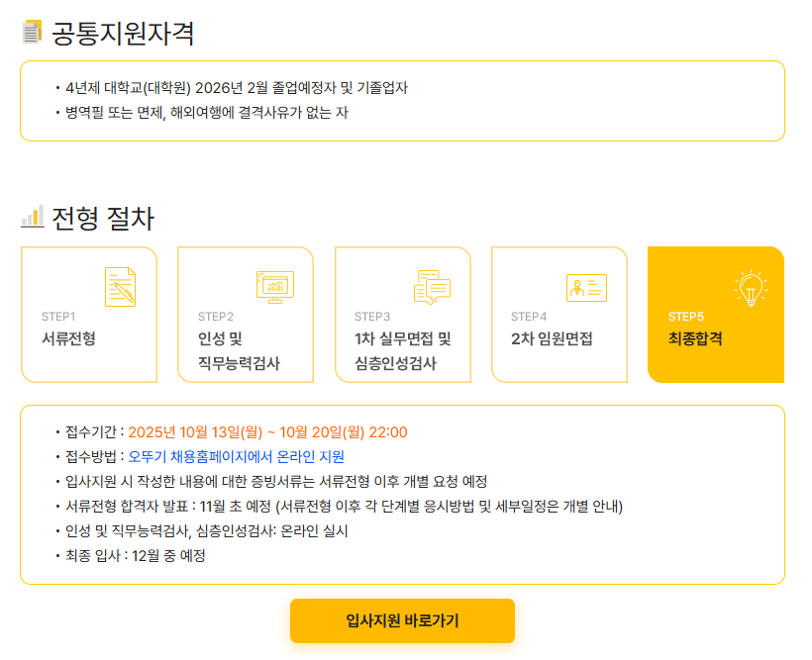Select the STEP3 1차 실무면접 card

tap(403, 315)
